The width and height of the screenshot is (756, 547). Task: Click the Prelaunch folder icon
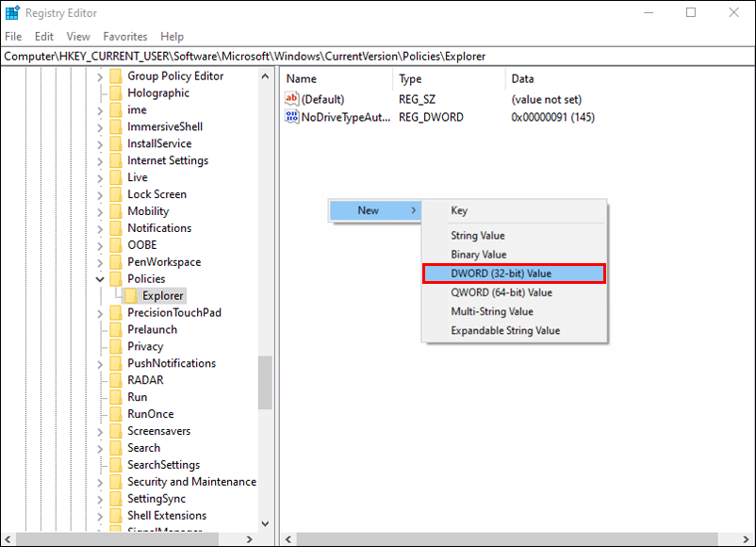(116, 329)
